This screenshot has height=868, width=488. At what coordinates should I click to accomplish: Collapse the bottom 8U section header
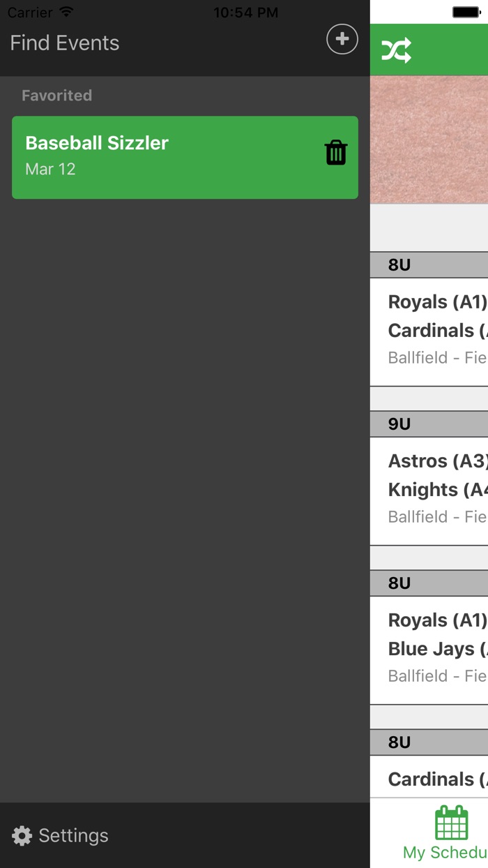pyautogui.click(x=428, y=742)
